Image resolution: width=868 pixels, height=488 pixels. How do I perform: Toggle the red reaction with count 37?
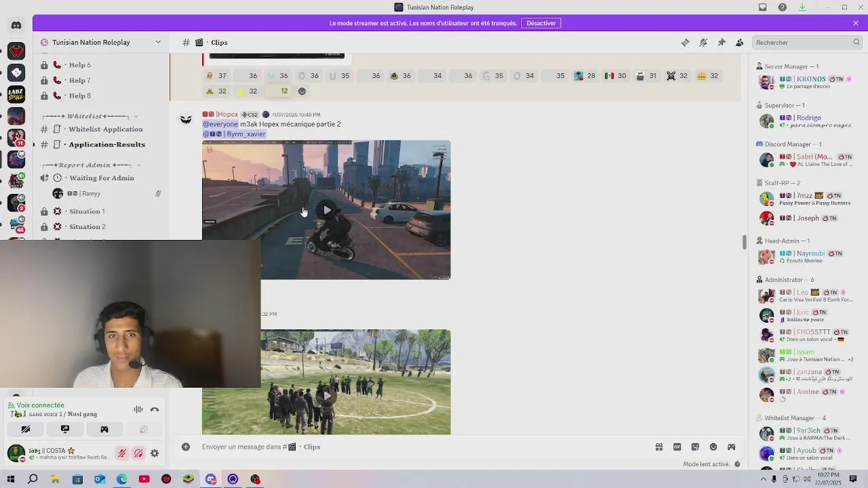click(218, 76)
